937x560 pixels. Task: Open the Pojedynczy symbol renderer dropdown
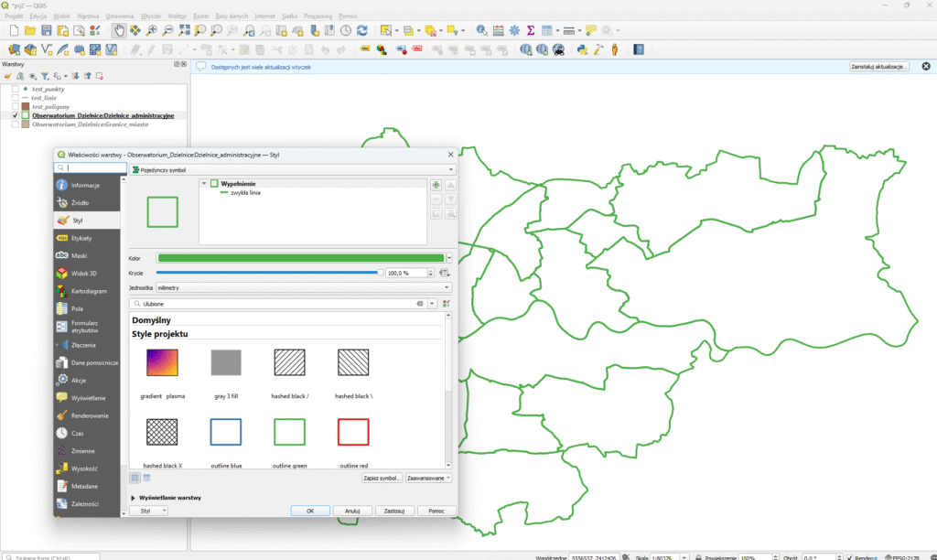[293, 169]
